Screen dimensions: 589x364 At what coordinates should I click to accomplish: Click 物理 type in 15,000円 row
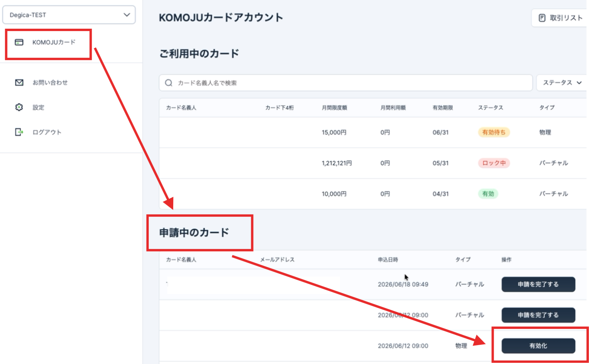(x=545, y=132)
